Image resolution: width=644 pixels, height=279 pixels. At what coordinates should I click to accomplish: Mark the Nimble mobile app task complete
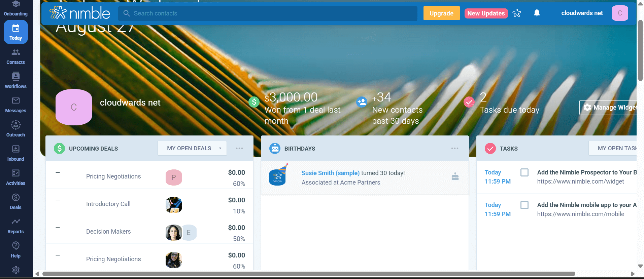[x=524, y=205]
